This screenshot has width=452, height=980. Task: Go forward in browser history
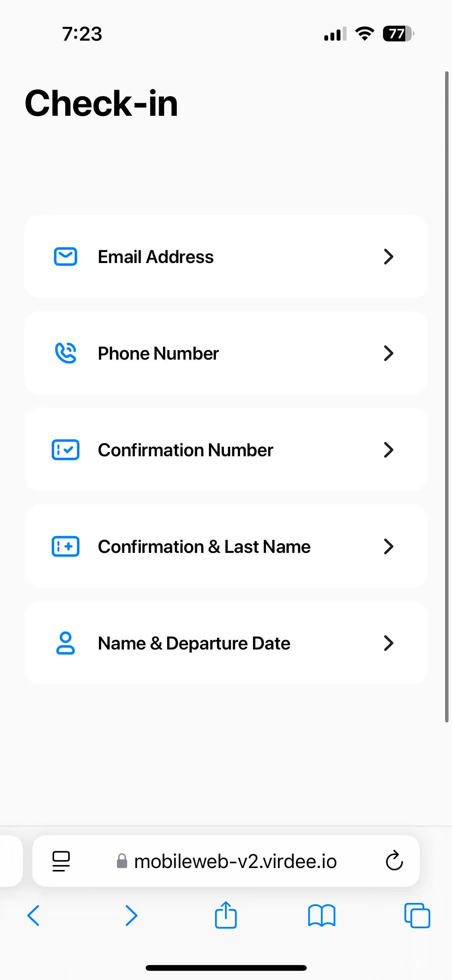click(131, 916)
